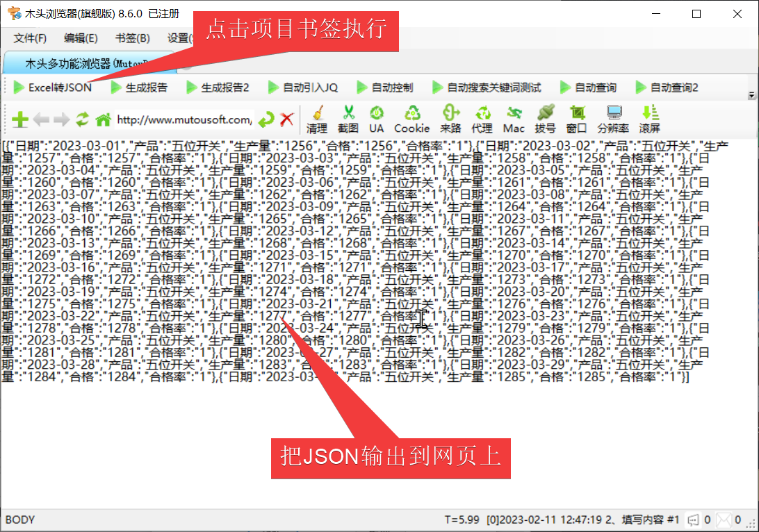Screen dimensions: 759x532
Task: Run the 自动引入JQ bookmark
Action: coord(303,88)
